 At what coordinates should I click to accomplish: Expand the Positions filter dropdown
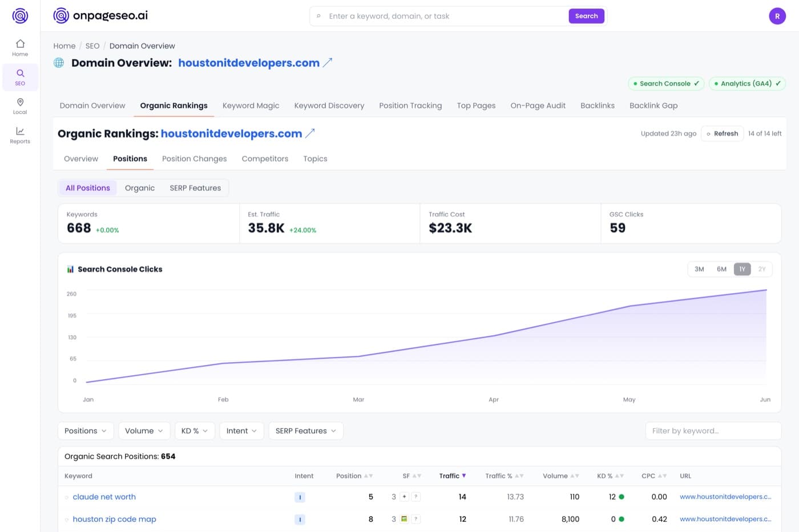click(86, 431)
